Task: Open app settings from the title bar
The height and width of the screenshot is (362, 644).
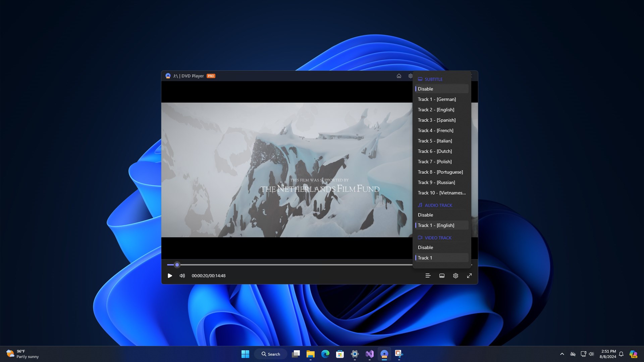Action: pyautogui.click(x=411, y=76)
